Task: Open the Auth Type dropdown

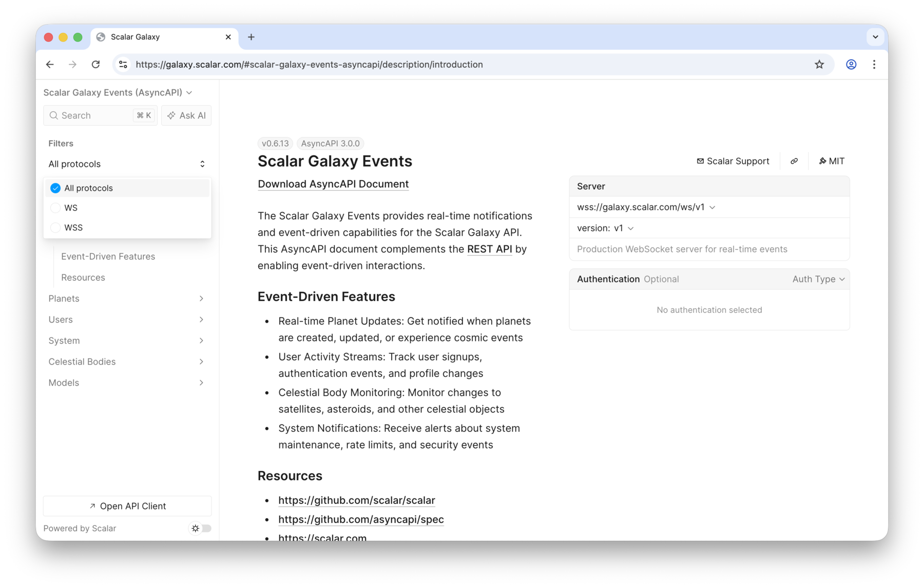Action: click(818, 279)
